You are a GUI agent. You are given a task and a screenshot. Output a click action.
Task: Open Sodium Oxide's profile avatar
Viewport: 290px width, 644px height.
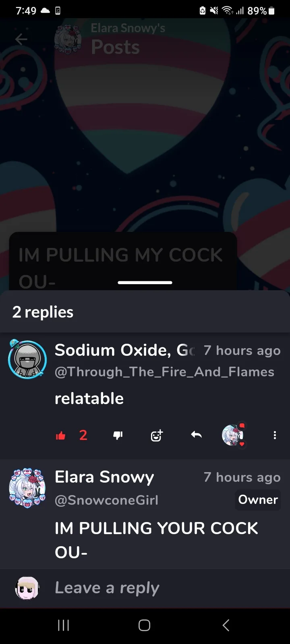27,359
